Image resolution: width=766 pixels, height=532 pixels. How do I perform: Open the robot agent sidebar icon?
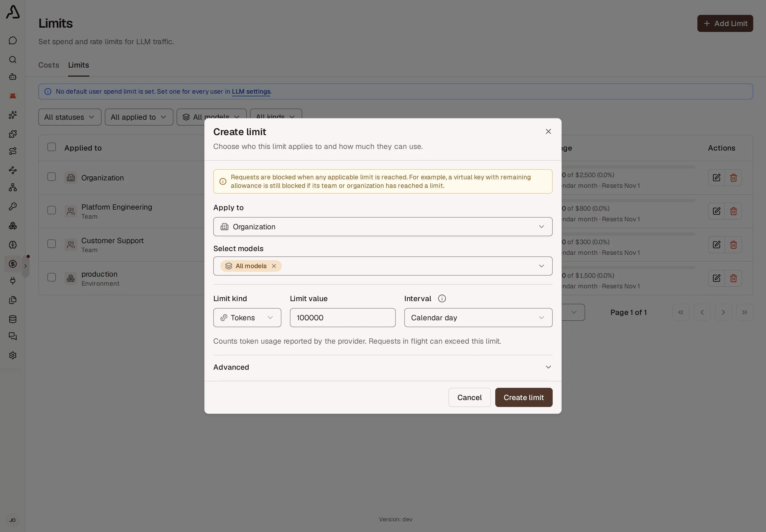pos(13,77)
